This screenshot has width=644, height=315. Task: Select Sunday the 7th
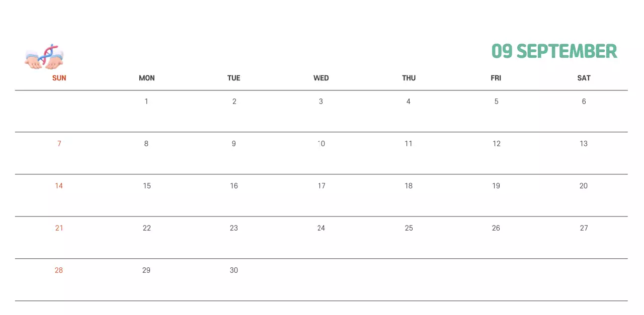click(x=59, y=144)
